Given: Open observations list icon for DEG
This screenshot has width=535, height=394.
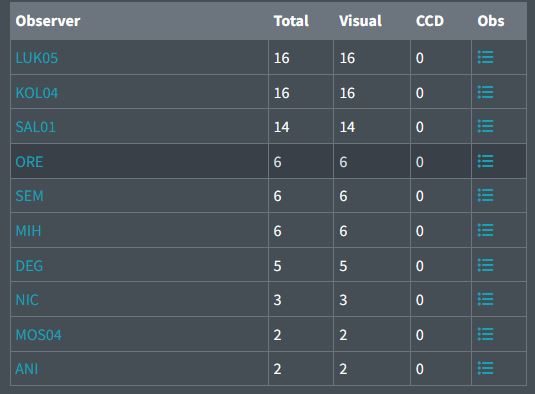Looking at the screenshot, I should pos(485,265).
